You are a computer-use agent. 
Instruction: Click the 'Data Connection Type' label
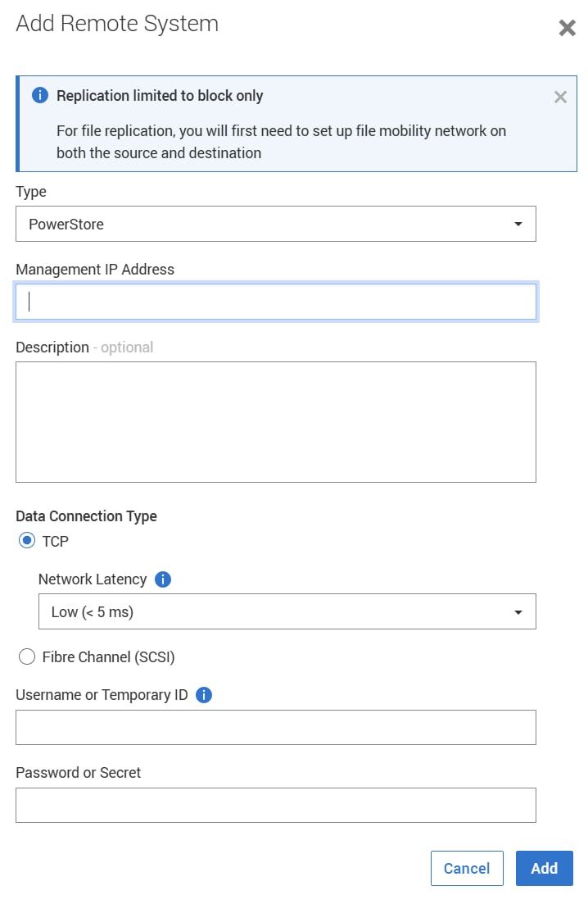pos(86,516)
